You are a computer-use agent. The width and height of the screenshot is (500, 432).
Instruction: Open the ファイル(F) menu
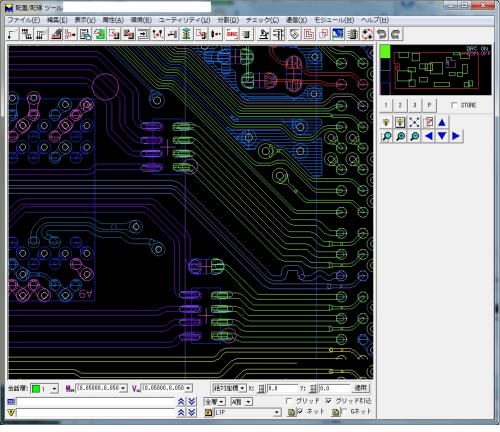tap(24, 20)
